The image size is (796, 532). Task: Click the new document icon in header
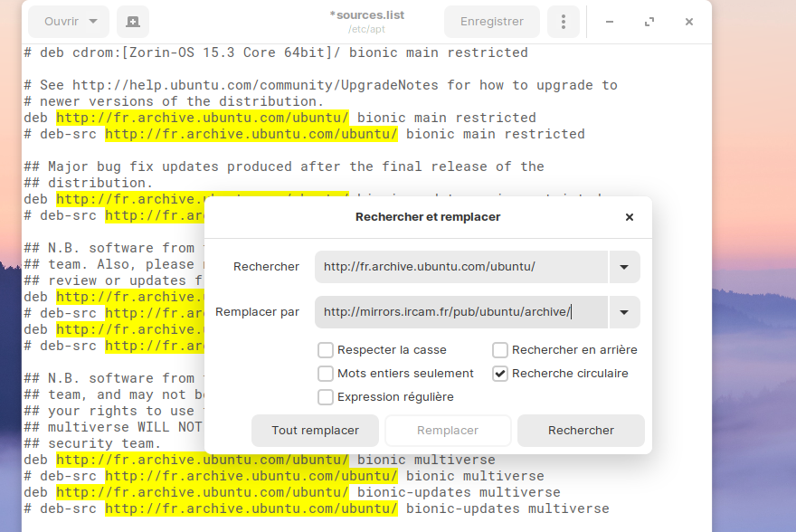[133, 22]
